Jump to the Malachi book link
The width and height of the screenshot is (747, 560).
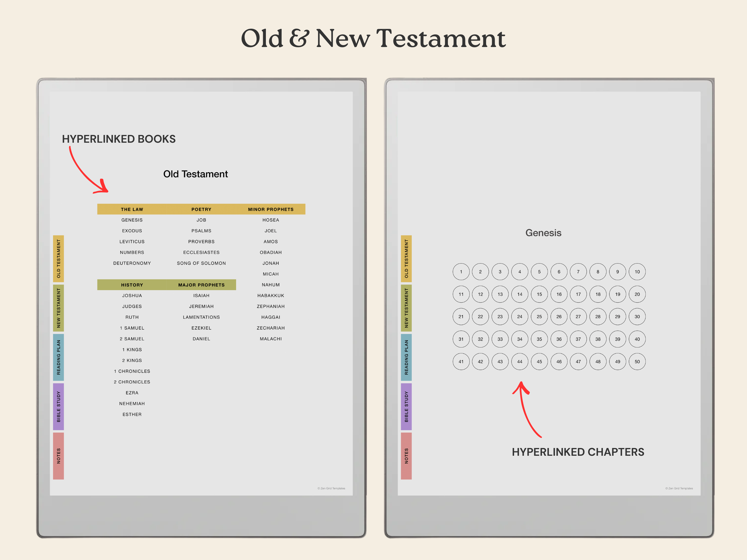270,339
